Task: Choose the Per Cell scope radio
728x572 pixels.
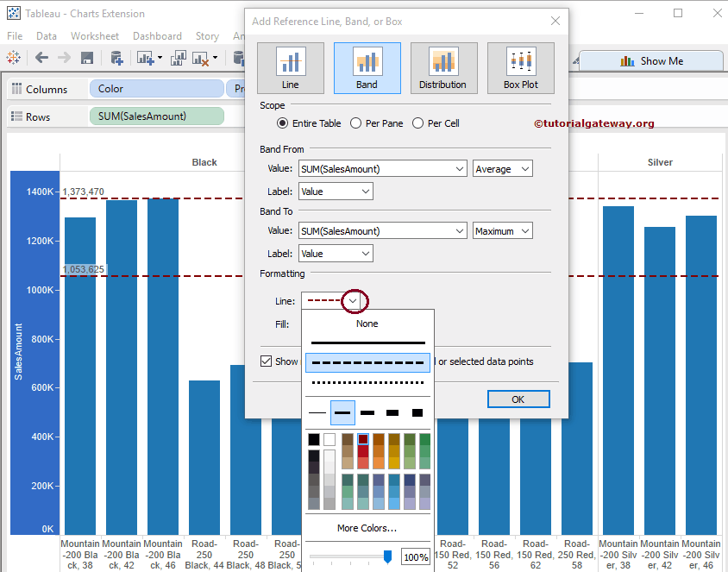Action: click(417, 123)
